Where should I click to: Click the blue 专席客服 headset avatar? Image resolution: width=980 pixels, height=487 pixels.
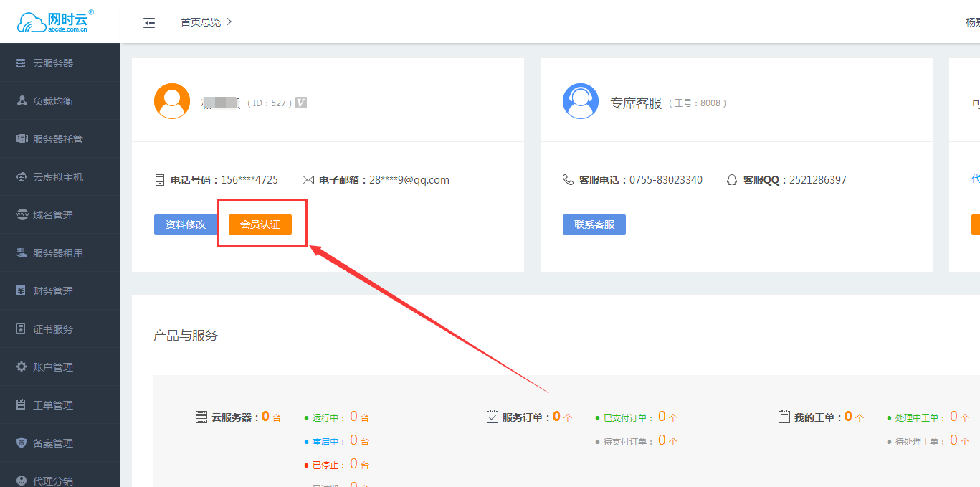coord(581,101)
